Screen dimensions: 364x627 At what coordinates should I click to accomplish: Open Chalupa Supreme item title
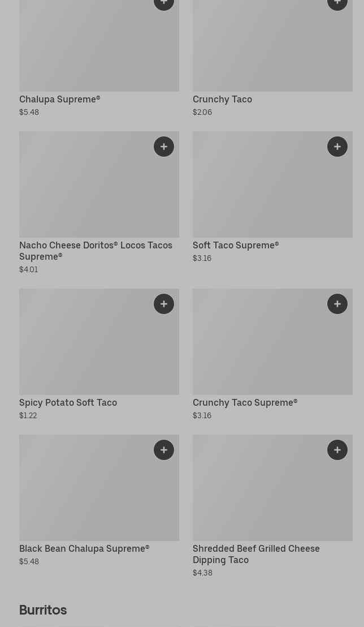[59, 99]
